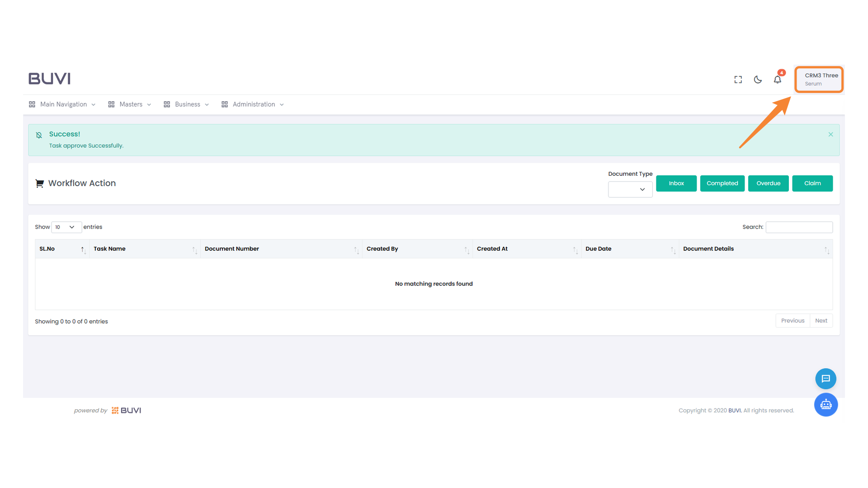Toggle dark mode with the moon icon

(758, 79)
